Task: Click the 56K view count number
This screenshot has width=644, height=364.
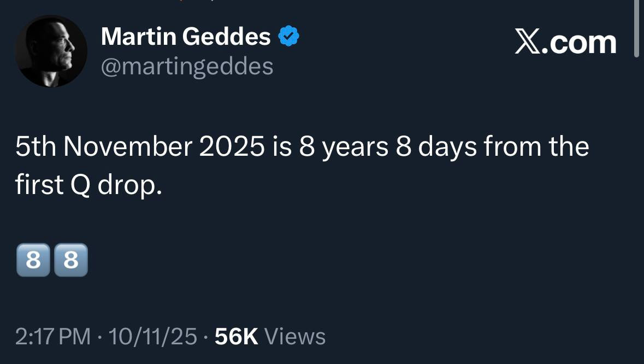Action: (237, 337)
